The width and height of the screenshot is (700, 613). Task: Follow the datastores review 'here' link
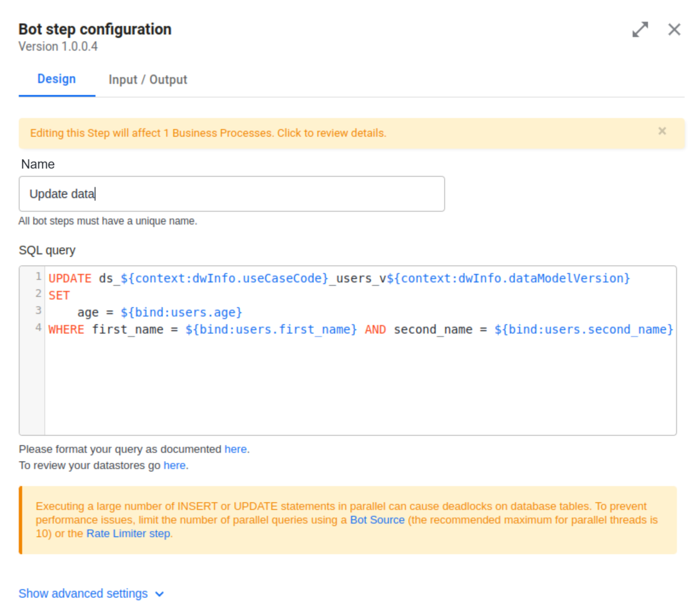174,465
